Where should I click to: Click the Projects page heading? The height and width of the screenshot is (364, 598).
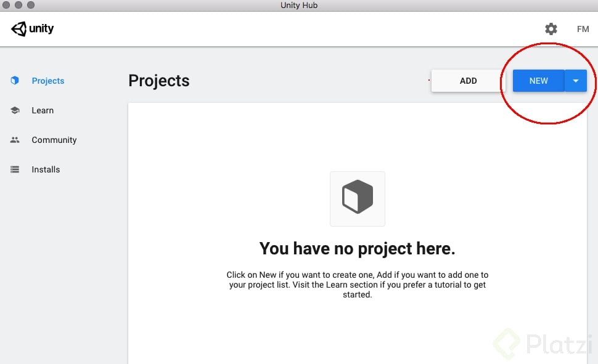tap(159, 81)
